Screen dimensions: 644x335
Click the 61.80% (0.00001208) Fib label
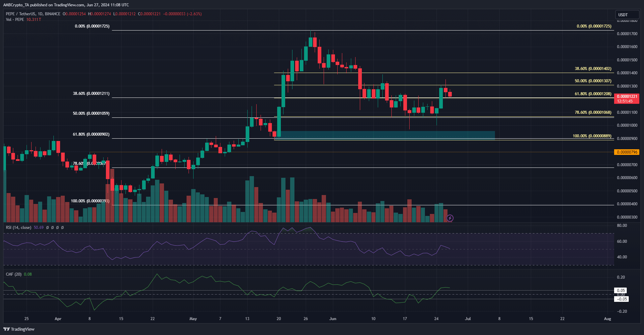point(593,94)
